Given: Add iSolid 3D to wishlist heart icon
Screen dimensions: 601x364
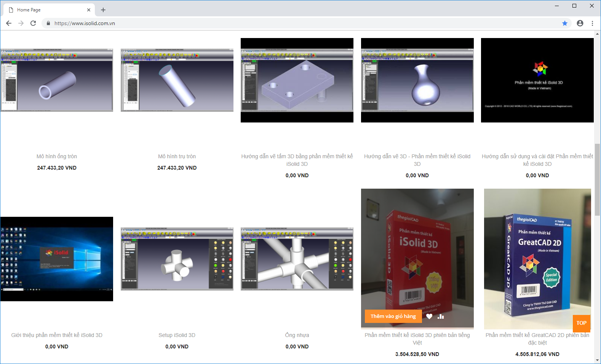Looking at the screenshot, I should click(429, 316).
